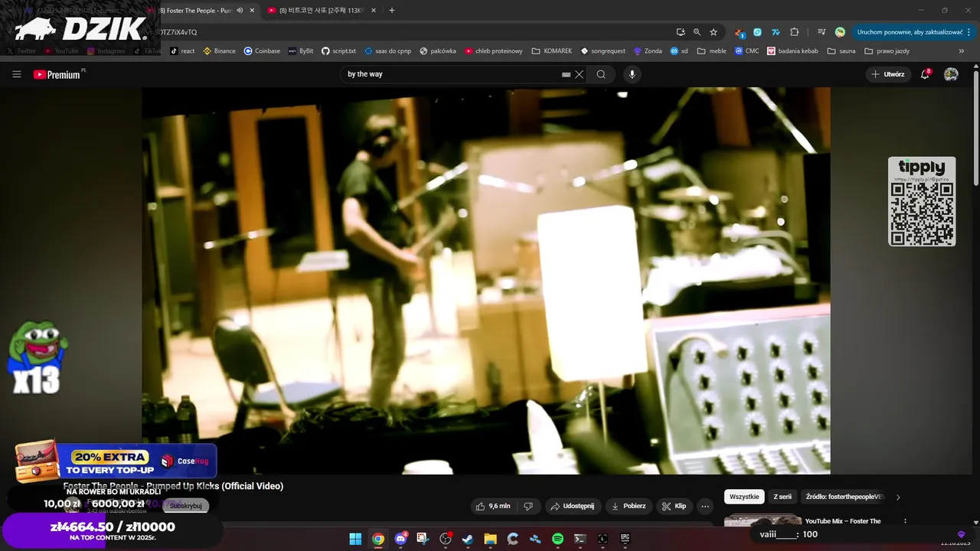980x551 pixels.
Task: Open the Utwórz create menu
Action: point(888,74)
